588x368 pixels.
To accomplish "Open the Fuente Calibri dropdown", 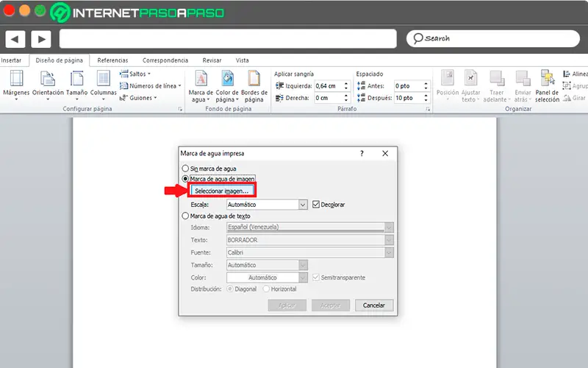I will [x=390, y=252].
